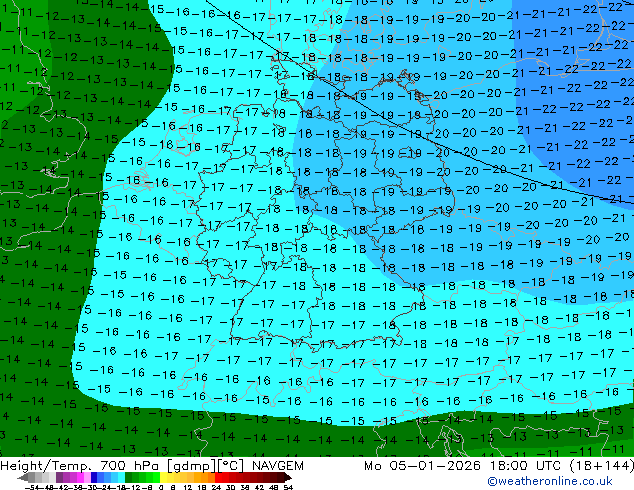Pick the bright red swatch in the legend

tap(218, 477)
